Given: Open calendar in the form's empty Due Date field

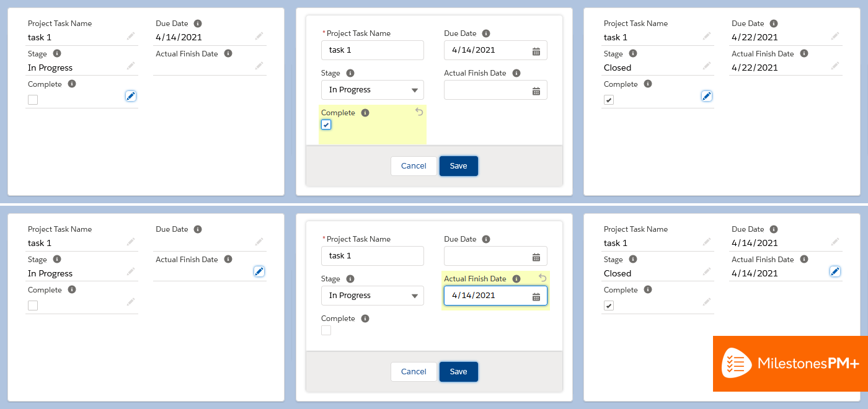Looking at the screenshot, I should [x=536, y=257].
